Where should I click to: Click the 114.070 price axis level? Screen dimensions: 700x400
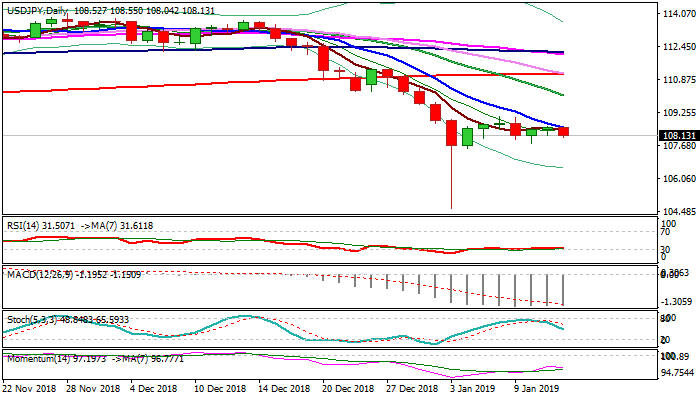point(679,14)
